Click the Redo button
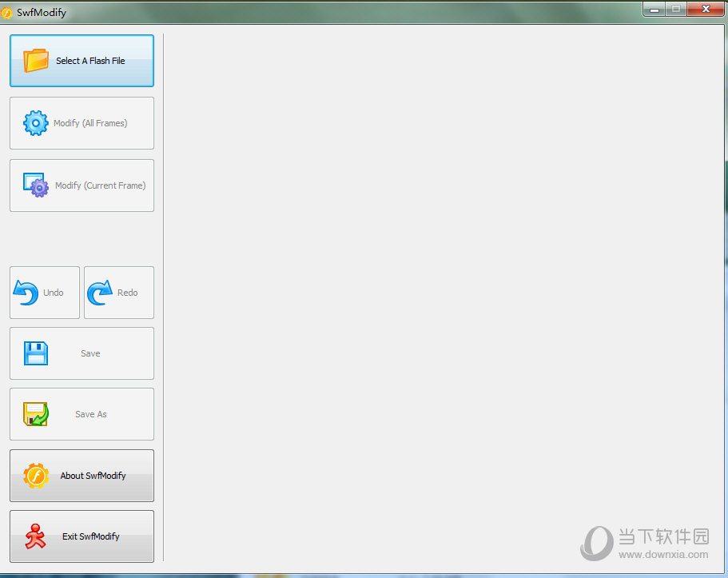The height and width of the screenshot is (578, 728). pos(119,293)
